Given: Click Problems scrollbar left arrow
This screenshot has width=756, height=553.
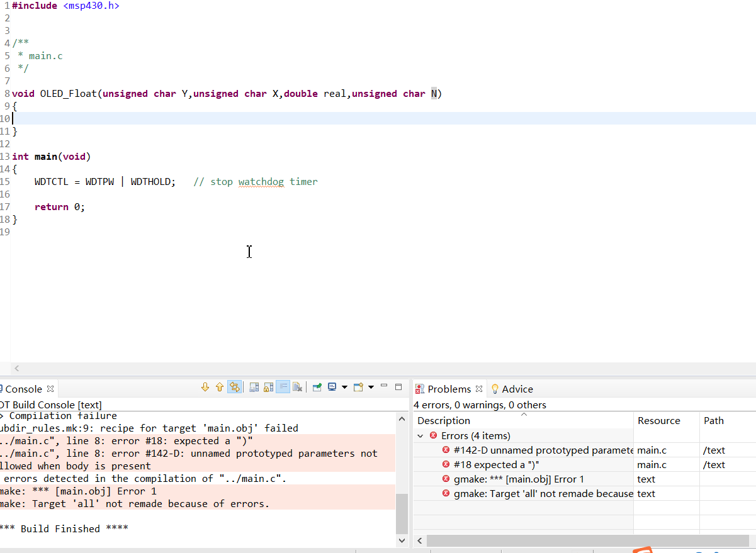Looking at the screenshot, I should tap(419, 541).
